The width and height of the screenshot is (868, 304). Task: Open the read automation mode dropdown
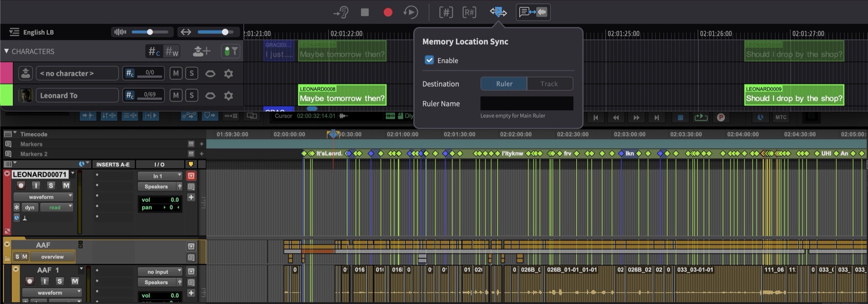click(56, 207)
